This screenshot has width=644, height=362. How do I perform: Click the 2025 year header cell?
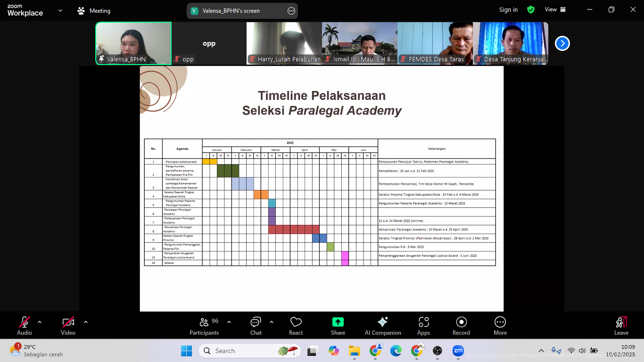(290, 142)
